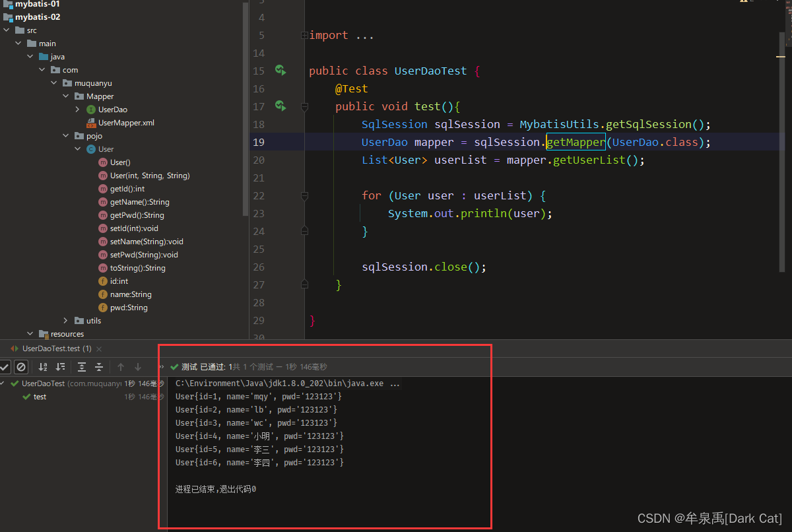Go to previous failed test arrow

pyautogui.click(x=121, y=367)
